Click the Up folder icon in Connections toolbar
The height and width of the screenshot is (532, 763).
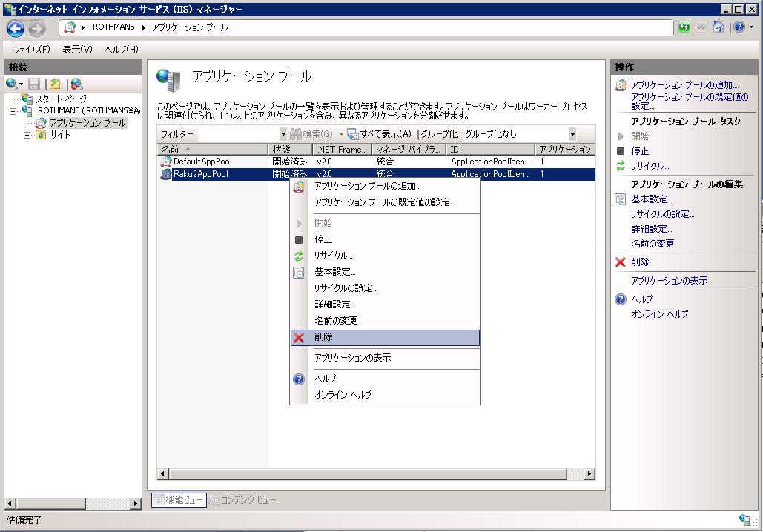tap(55, 84)
